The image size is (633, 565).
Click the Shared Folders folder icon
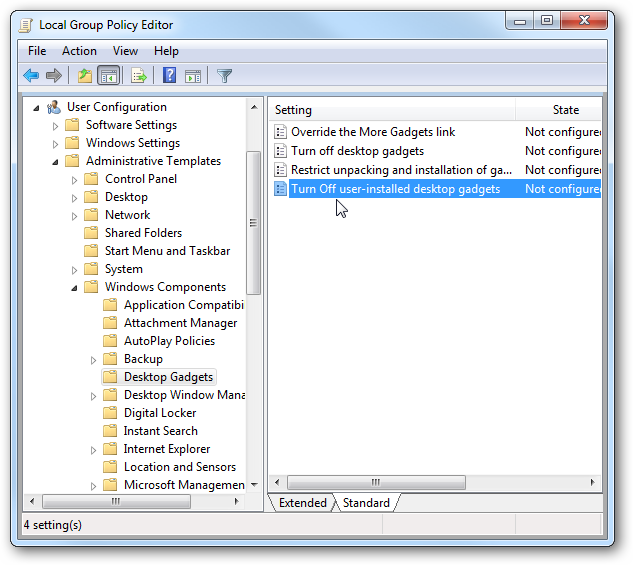pos(91,233)
